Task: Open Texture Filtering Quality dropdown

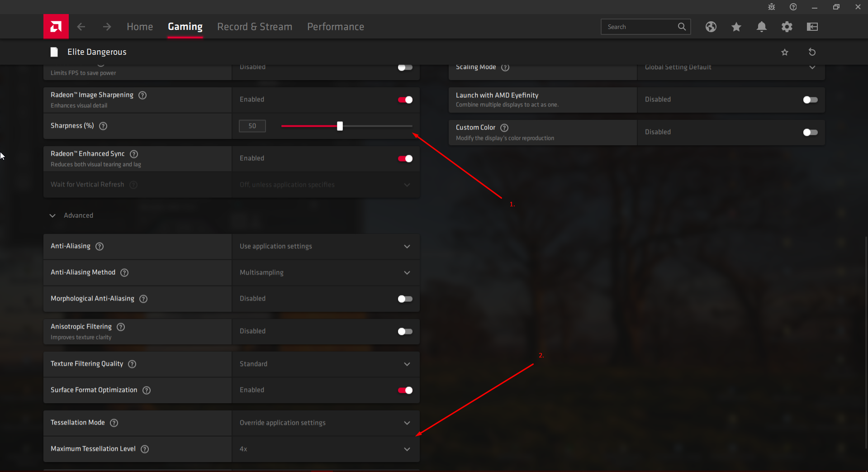Action: coord(326,364)
